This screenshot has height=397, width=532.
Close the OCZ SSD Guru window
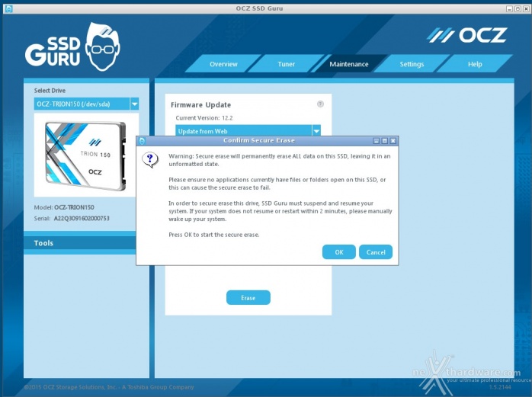526,9
